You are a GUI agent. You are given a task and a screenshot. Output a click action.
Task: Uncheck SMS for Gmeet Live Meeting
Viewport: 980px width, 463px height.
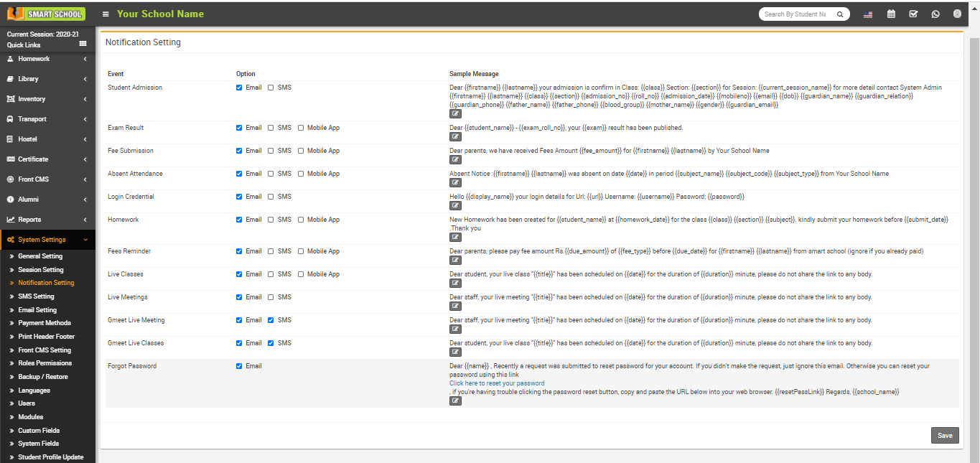[271, 320]
